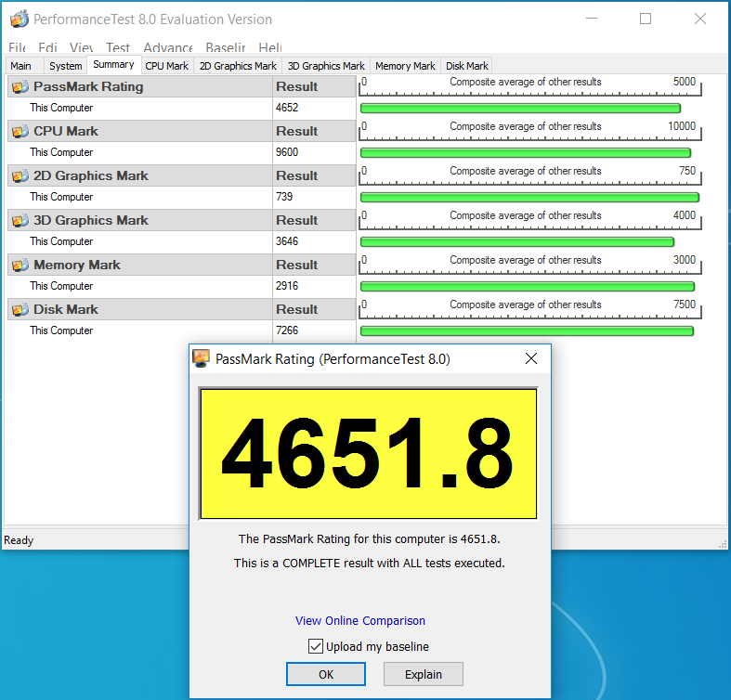Switch to the Memory Mark tab
731x700 pixels.
click(405, 66)
